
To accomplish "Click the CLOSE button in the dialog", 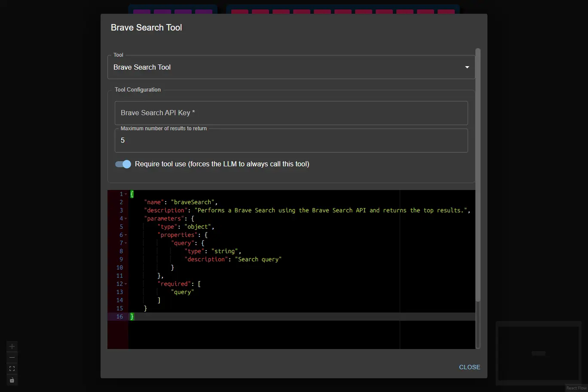I will pos(469,367).
